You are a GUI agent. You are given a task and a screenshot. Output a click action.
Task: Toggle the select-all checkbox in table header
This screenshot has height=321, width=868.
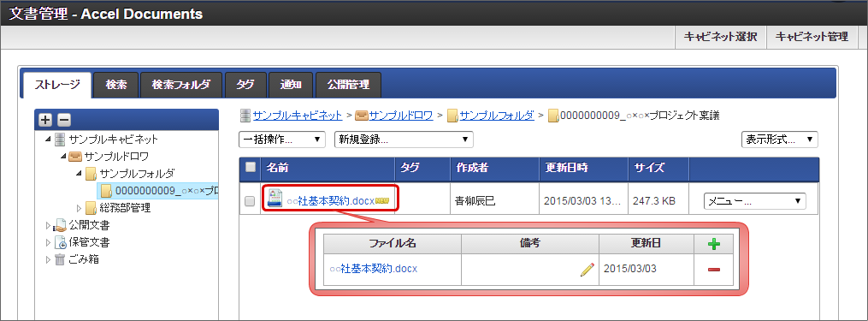point(251,167)
